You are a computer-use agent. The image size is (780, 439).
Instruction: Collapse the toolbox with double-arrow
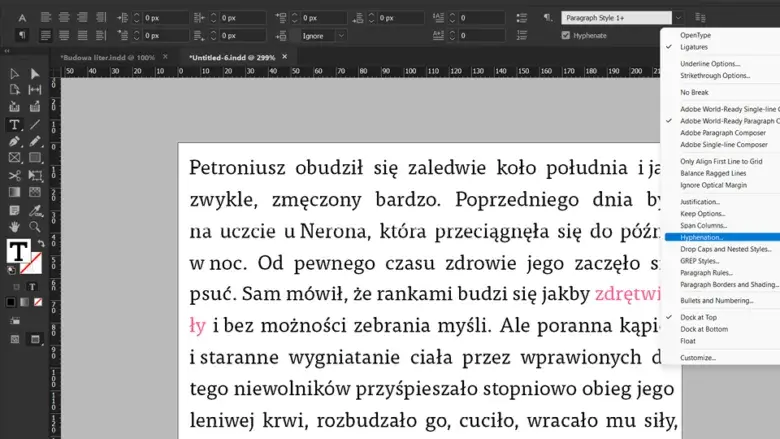(x=6, y=51)
